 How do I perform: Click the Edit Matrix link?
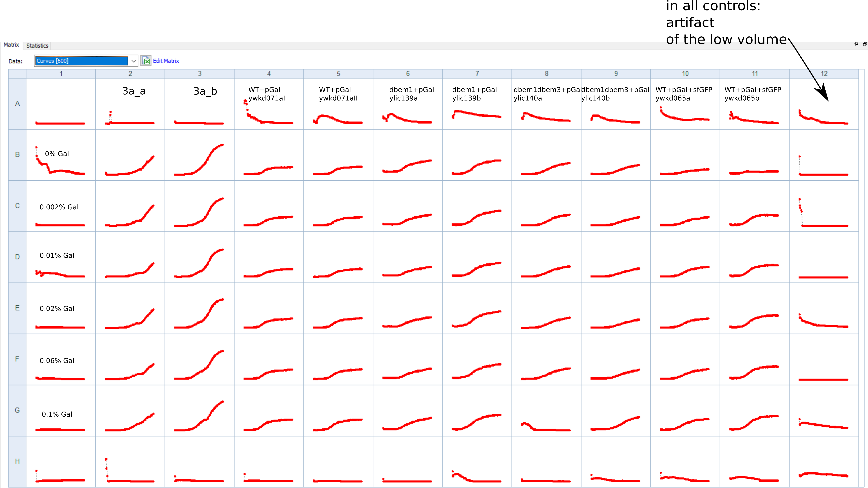point(166,61)
